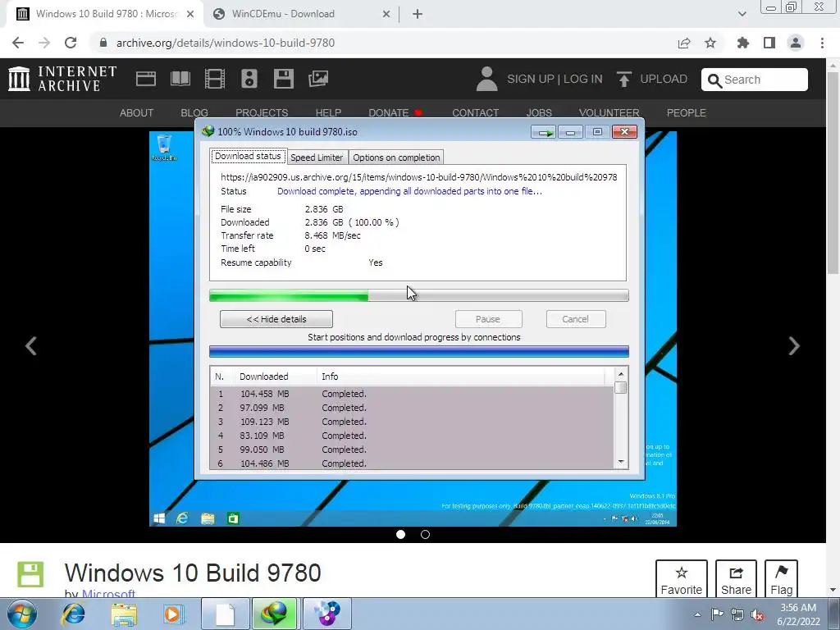The height and width of the screenshot is (630, 840).
Task: Select the Windows 10 Build 9780 browser tab
Action: [105, 14]
